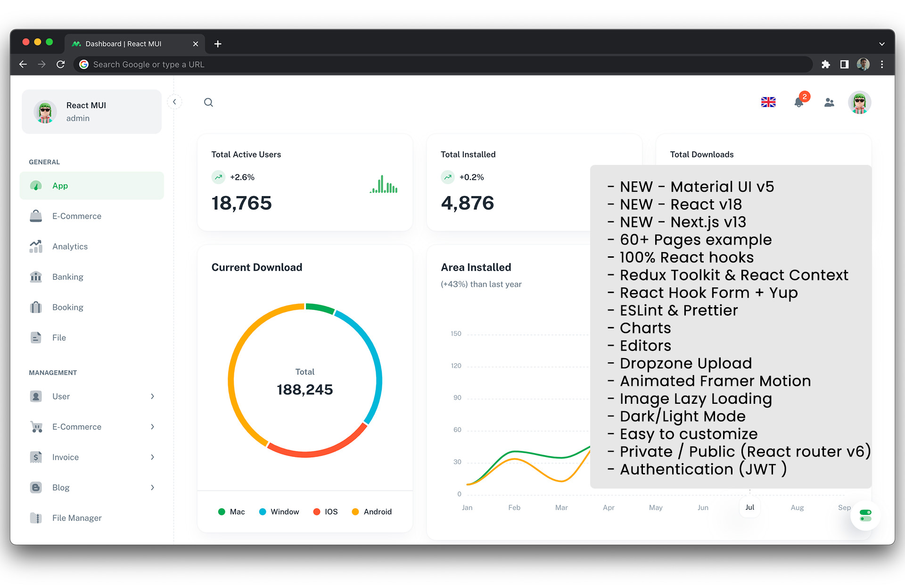This screenshot has width=905, height=588.
Task: Click the Jul marker on chart axis
Action: 749,507
